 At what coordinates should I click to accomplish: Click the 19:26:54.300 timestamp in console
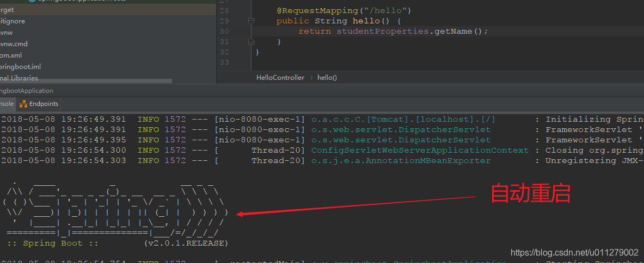93,150
